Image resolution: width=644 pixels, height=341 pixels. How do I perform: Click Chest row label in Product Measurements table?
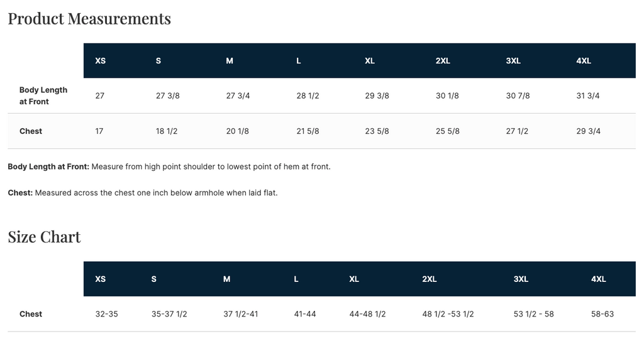coord(31,131)
